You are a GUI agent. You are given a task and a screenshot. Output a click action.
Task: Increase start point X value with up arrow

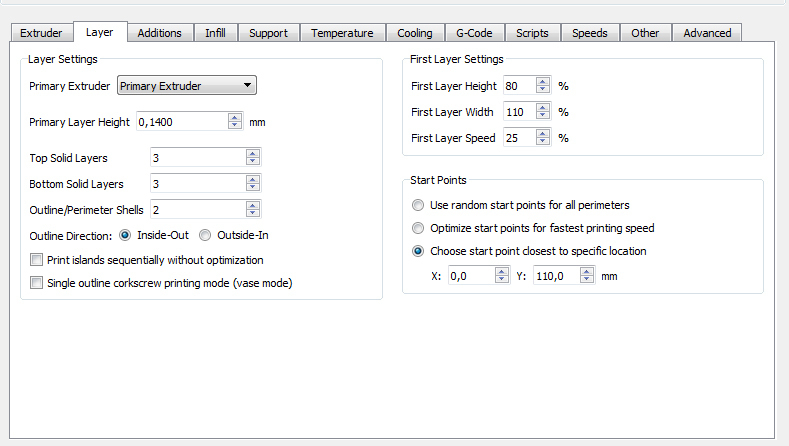502,270
